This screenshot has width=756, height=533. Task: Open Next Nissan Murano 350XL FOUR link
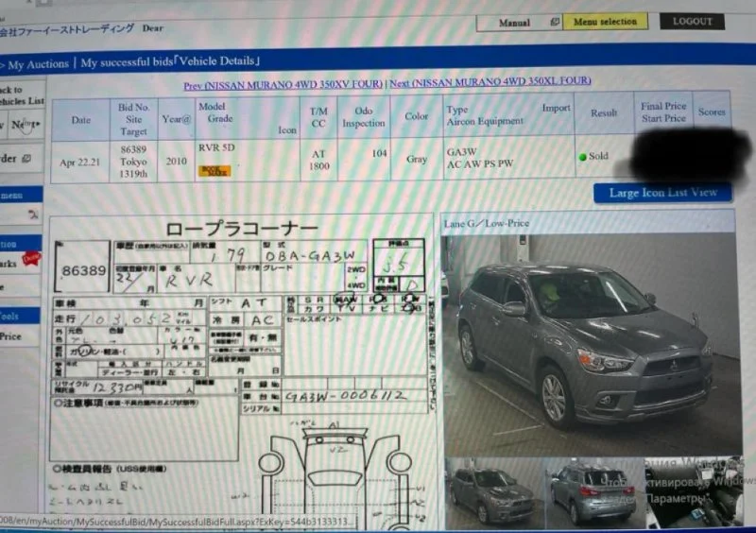[x=490, y=81]
